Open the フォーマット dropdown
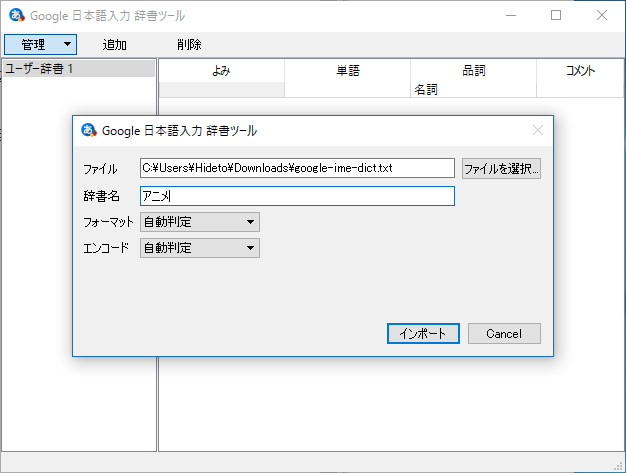 tap(200, 222)
